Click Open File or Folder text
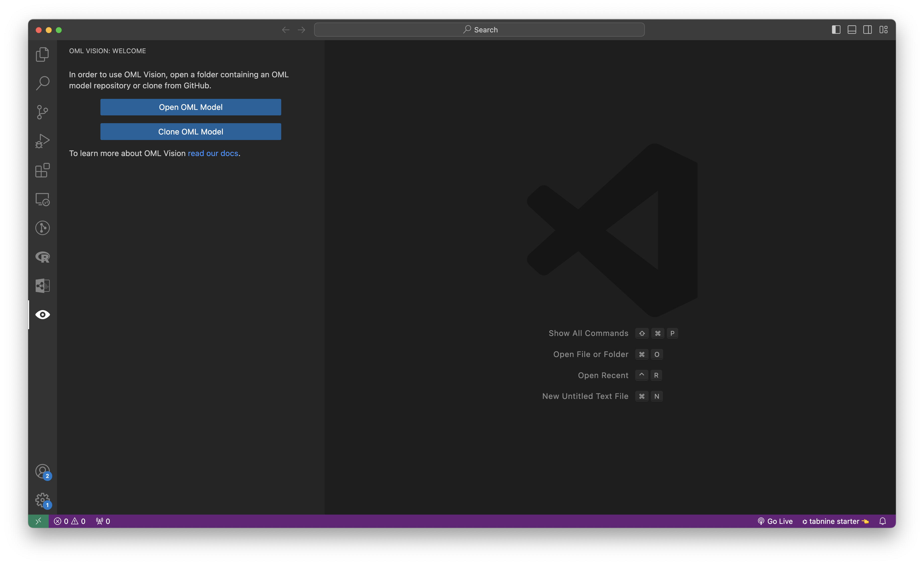The image size is (924, 565). coord(591,354)
